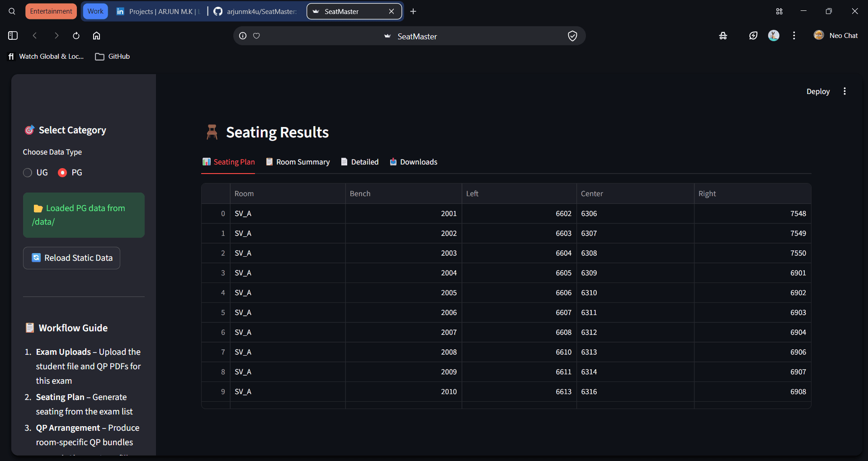Click the Select Category heading
868x461 pixels.
tap(72, 130)
